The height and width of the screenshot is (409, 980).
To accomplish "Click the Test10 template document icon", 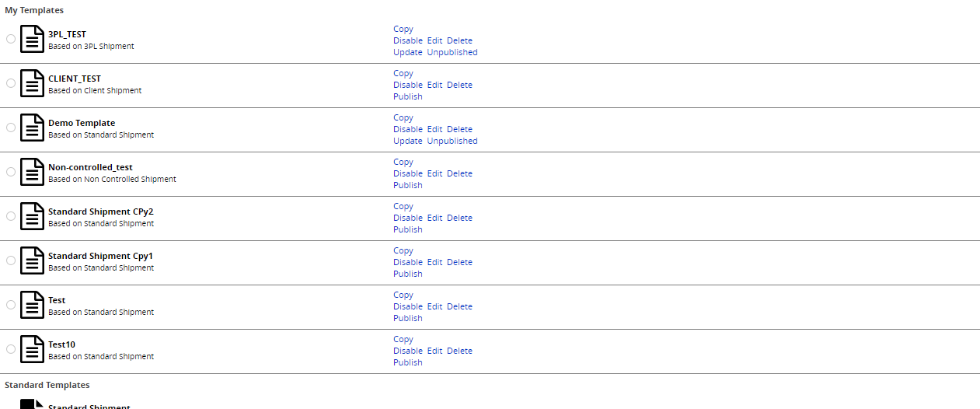I will pos(32,349).
